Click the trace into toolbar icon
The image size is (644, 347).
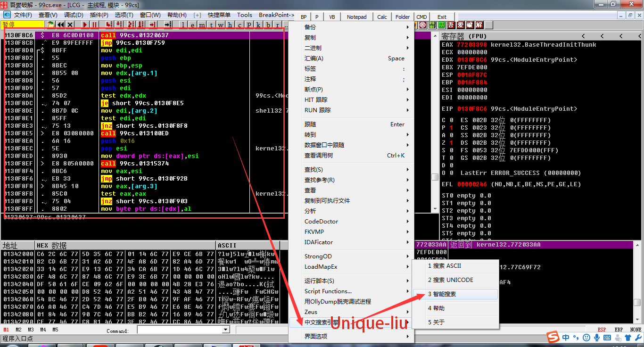tap(131, 25)
